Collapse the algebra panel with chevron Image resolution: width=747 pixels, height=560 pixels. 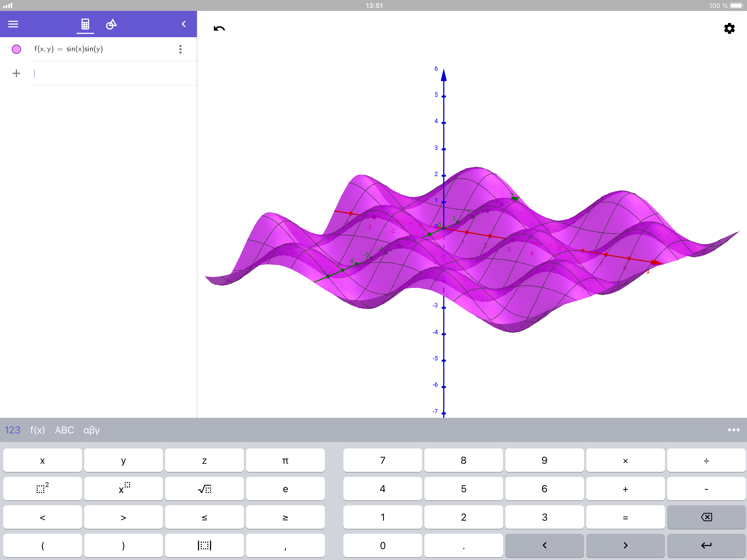(184, 24)
